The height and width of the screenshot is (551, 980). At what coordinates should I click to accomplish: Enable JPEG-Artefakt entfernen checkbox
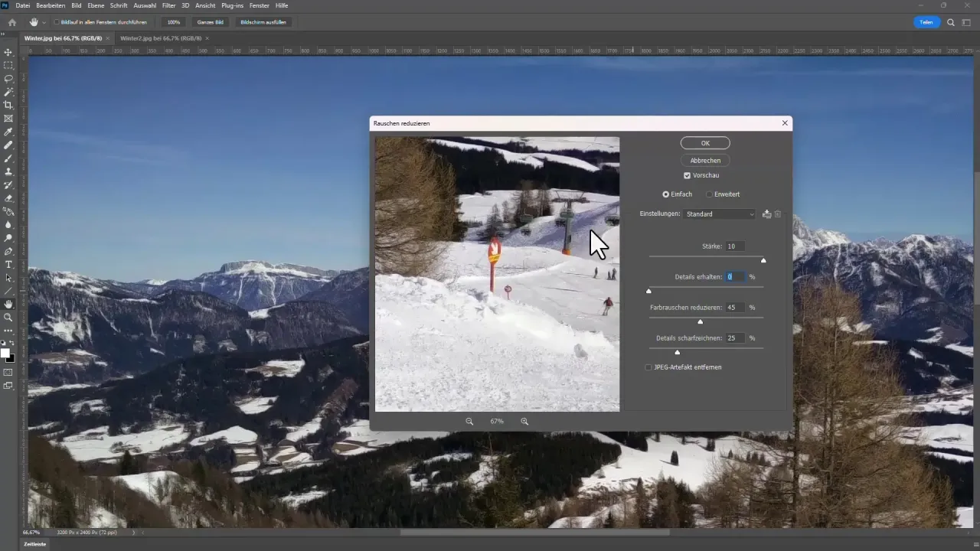click(x=648, y=367)
